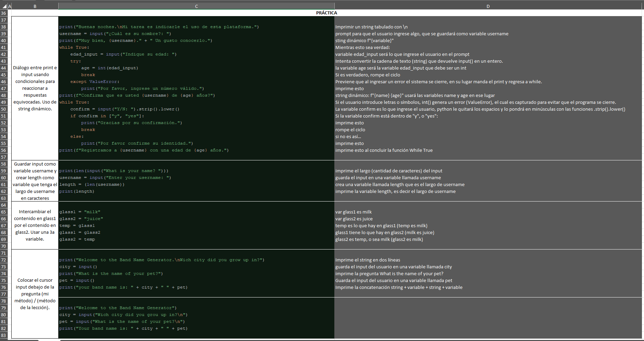
Task: Click the "Colocar el cursor input debajo" cell
Action: 35,294
